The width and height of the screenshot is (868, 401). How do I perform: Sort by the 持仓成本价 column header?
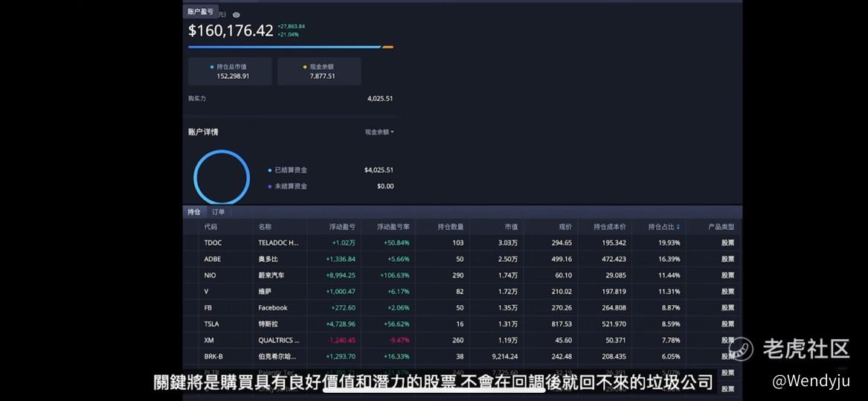coord(610,227)
